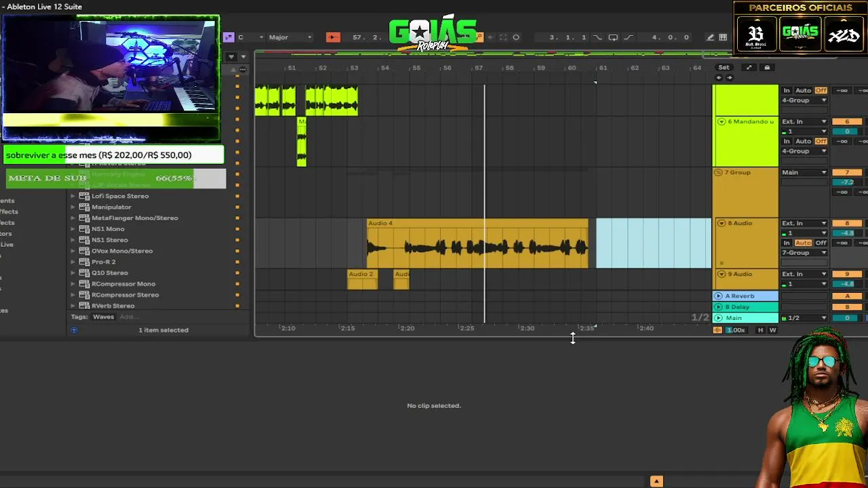The width and height of the screenshot is (868, 488).
Task: Click the H optimize height button
Action: (760, 330)
